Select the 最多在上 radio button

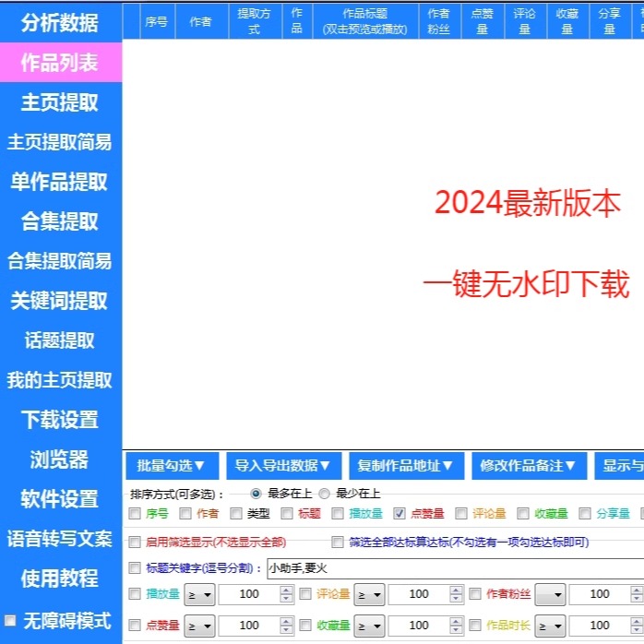(x=256, y=494)
